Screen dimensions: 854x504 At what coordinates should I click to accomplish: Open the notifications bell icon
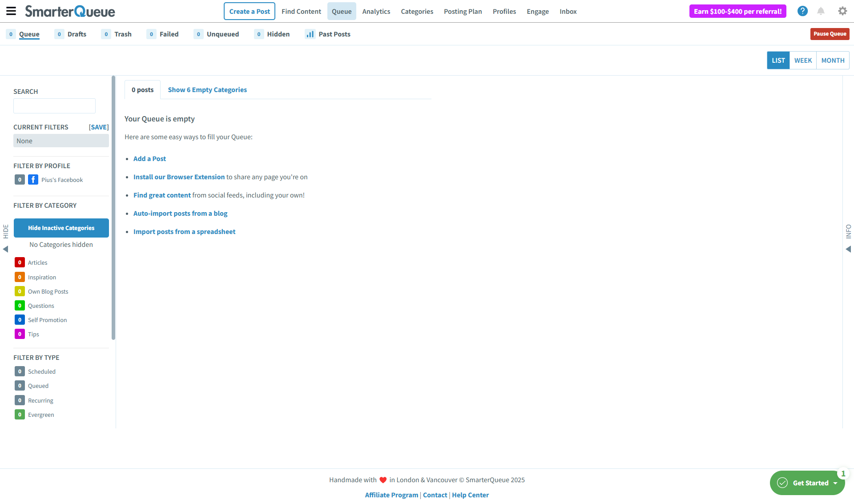(821, 11)
